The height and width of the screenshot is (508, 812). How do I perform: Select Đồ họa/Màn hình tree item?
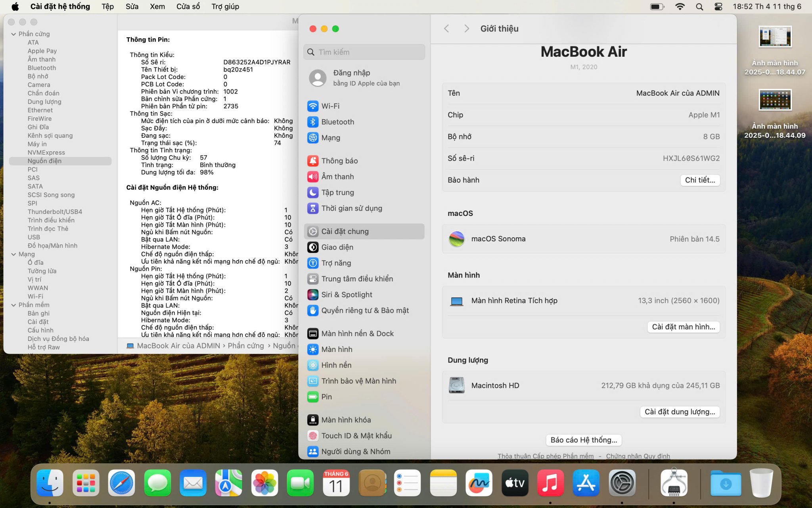coord(52,246)
